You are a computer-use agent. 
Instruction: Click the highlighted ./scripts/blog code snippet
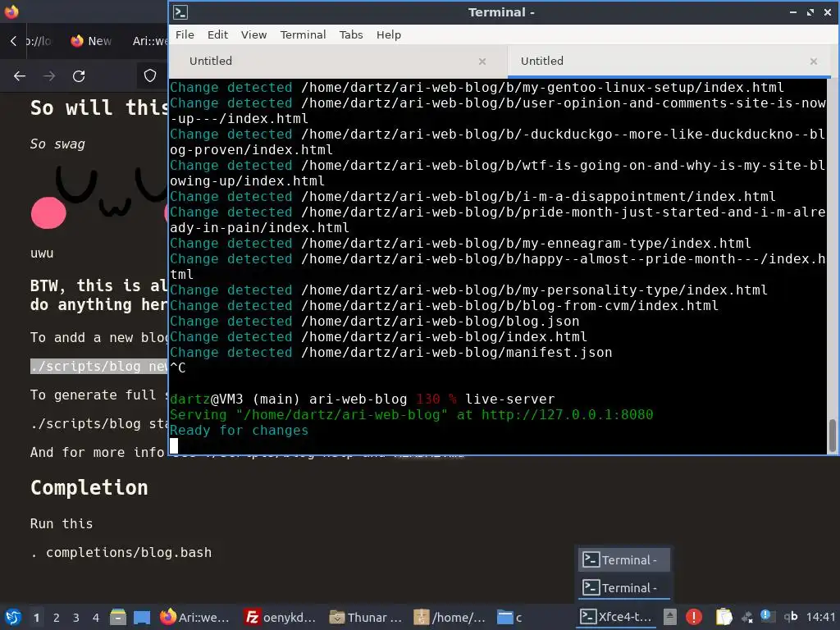click(99, 367)
